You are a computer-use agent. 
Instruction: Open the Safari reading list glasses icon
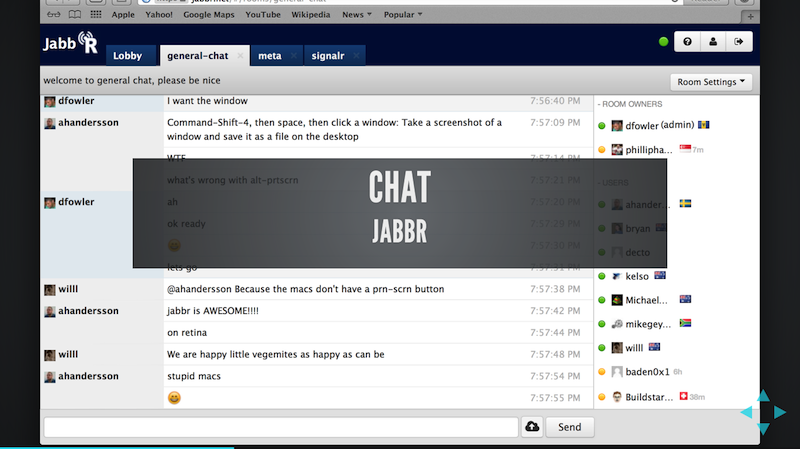click(x=54, y=15)
